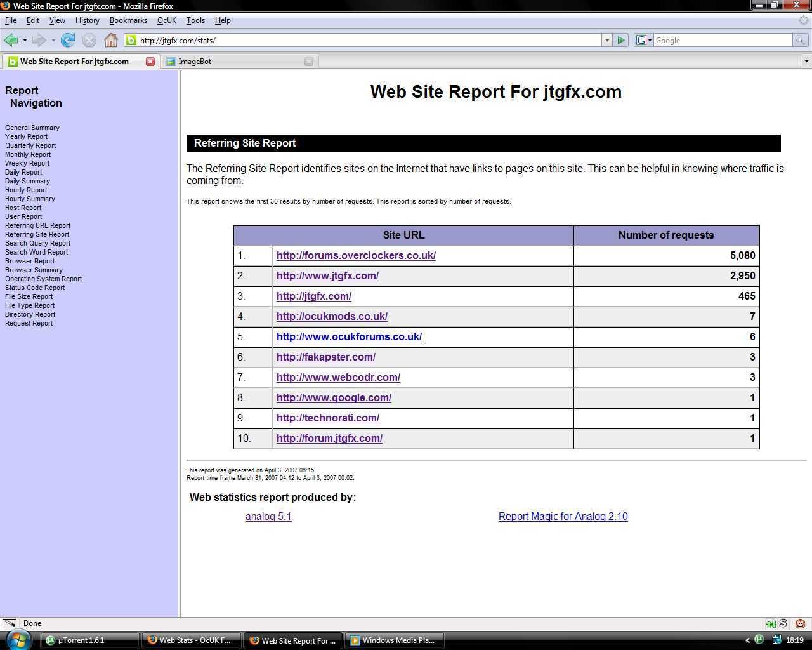The width and height of the screenshot is (812, 650).
Task: Open the Help menu
Action: [x=223, y=20]
